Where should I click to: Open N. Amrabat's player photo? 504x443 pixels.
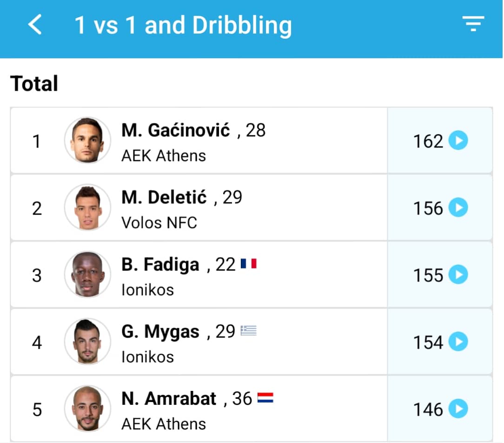point(87,409)
